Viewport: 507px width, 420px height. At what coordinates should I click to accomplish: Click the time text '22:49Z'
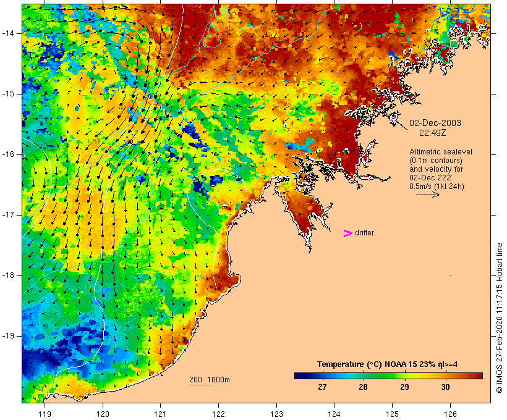pos(433,133)
